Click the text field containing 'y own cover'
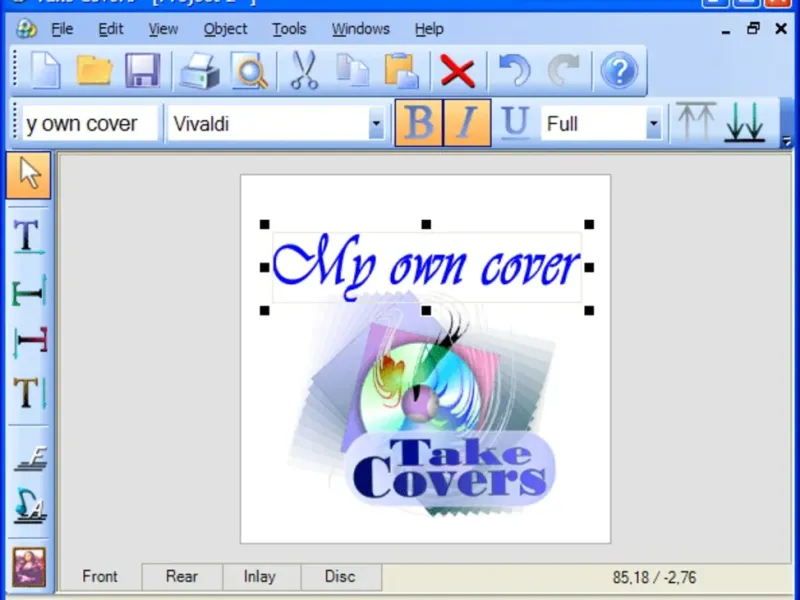 click(90, 123)
